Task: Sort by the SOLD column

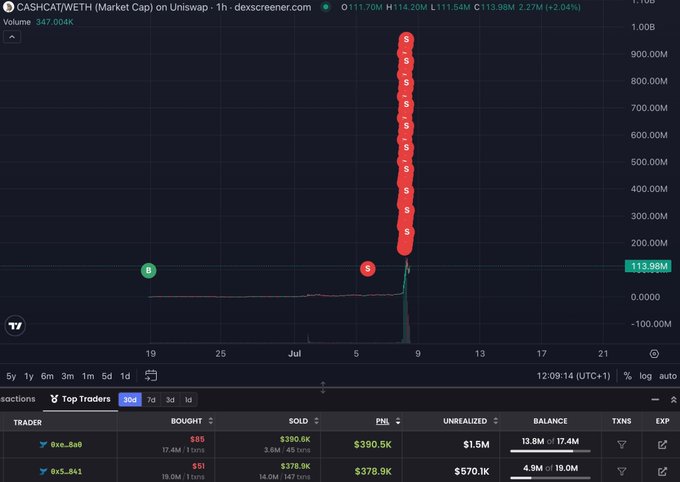Action: click(304, 421)
